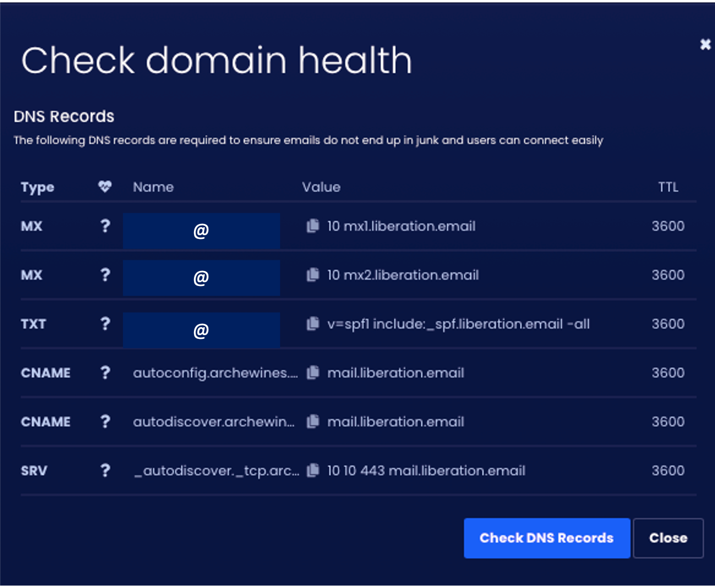This screenshot has width=715, height=588.
Task: Select mail.liberation.email in autodiscover row
Action: [x=395, y=422]
